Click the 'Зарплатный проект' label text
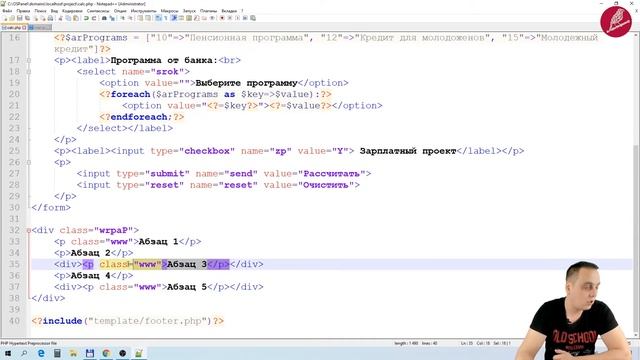Image resolution: width=640 pixels, height=360 pixels. pyautogui.click(x=408, y=151)
